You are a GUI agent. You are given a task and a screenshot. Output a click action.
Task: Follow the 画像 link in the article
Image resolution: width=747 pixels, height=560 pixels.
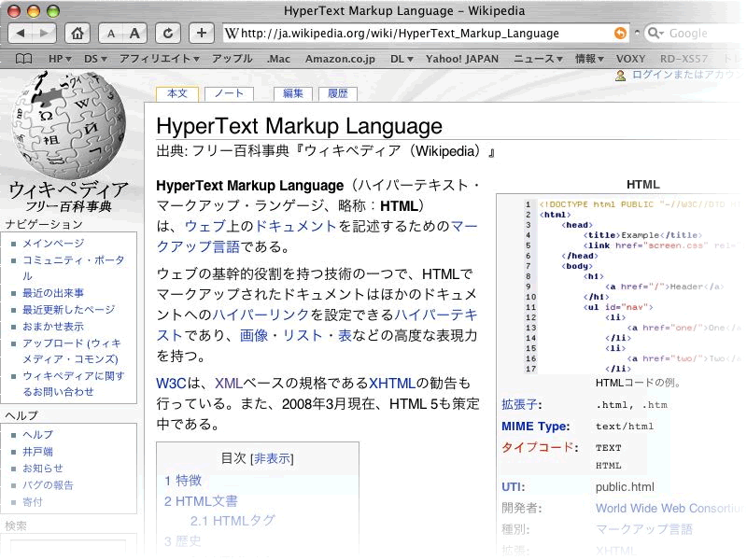pyautogui.click(x=253, y=335)
